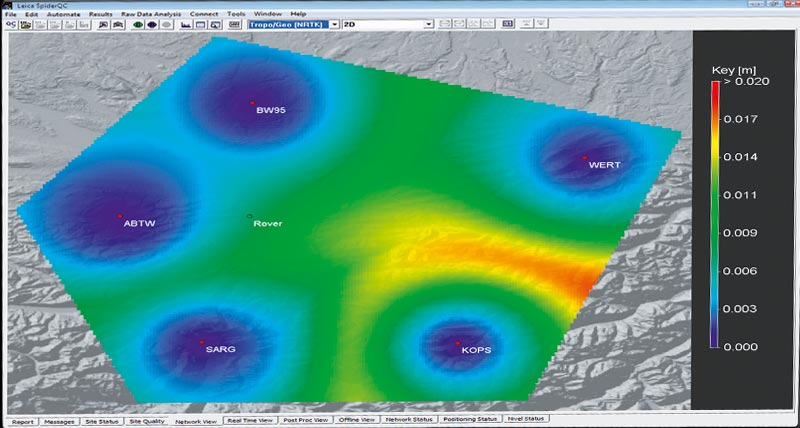Switch to the Real Time View tab
The image size is (800, 428).
point(248,421)
